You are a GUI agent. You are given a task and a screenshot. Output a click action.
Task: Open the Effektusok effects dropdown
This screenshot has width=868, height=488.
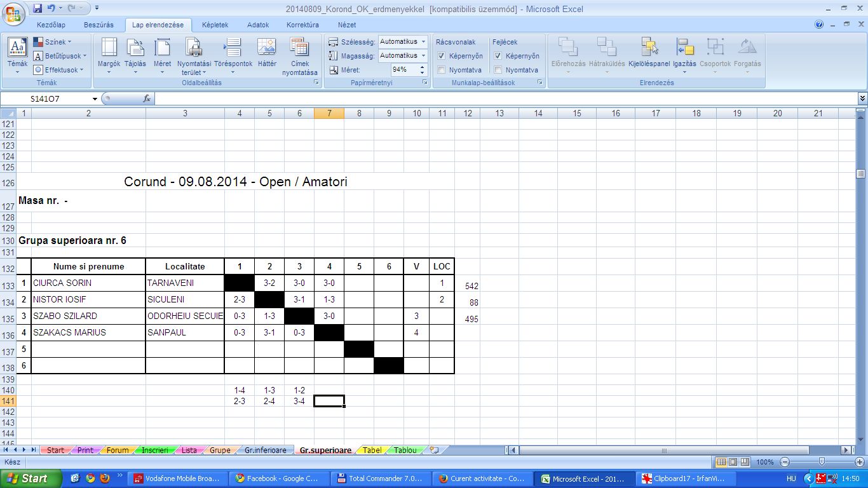click(x=58, y=70)
